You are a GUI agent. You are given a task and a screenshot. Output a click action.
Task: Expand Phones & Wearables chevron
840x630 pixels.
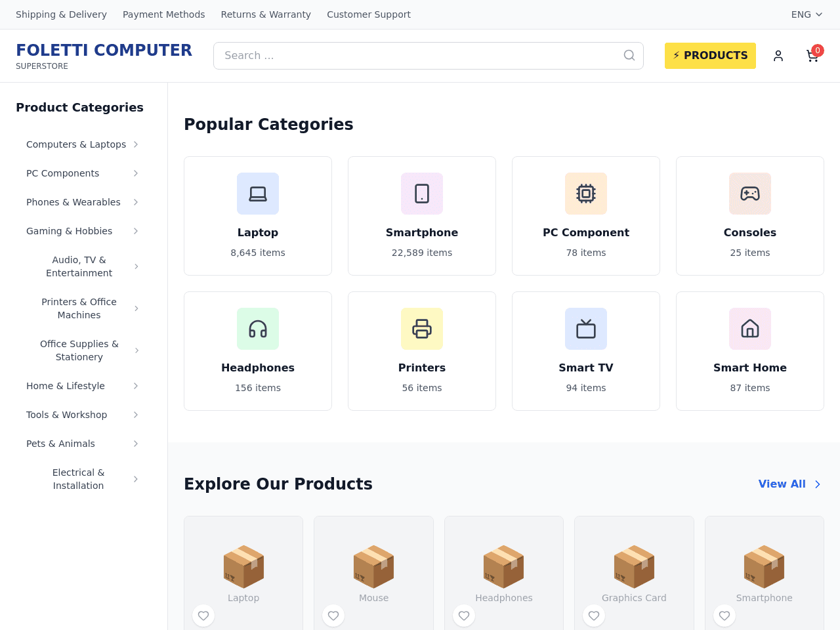[x=136, y=202]
